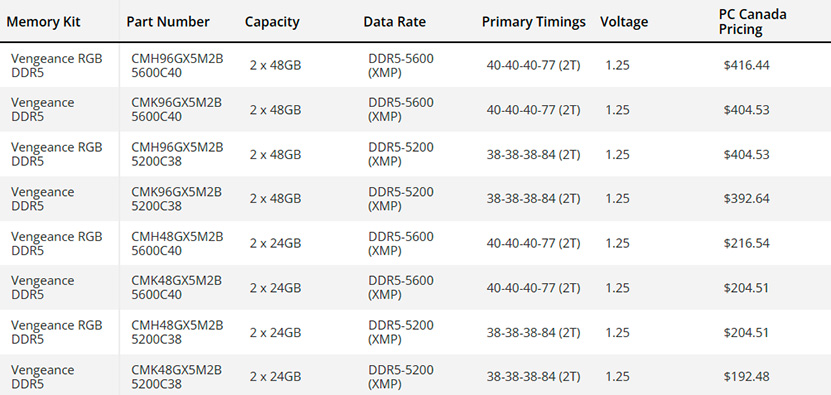
Task: Click the $192.48 price cell
Action: pyautogui.click(x=746, y=377)
